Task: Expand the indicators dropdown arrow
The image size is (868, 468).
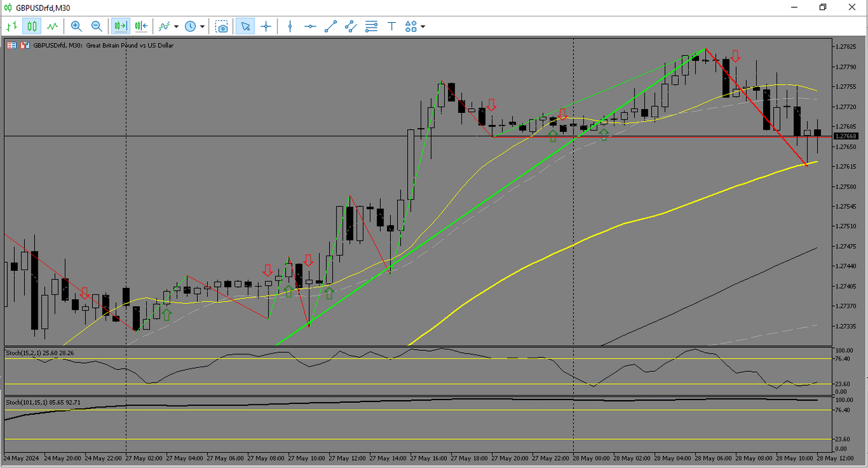Action: click(176, 27)
